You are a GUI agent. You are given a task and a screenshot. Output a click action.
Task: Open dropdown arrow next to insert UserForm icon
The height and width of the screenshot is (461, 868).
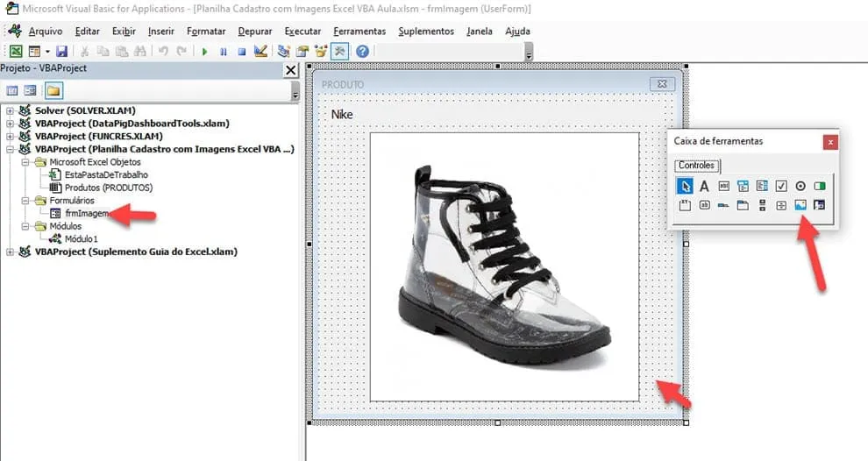47,52
